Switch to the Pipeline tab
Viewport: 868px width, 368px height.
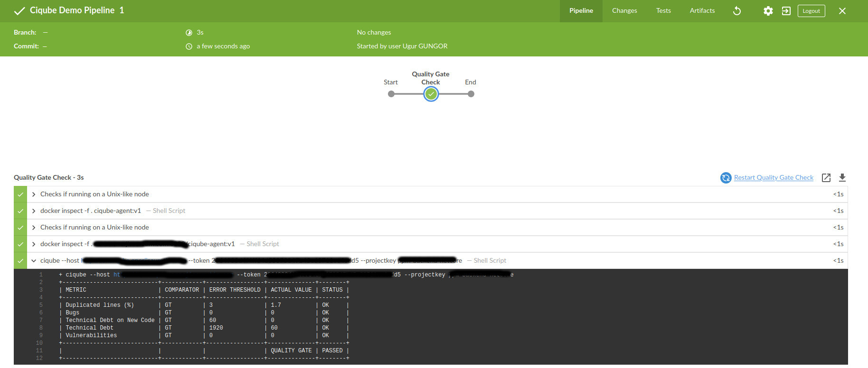pyautogui.click(x=581, y=11)
